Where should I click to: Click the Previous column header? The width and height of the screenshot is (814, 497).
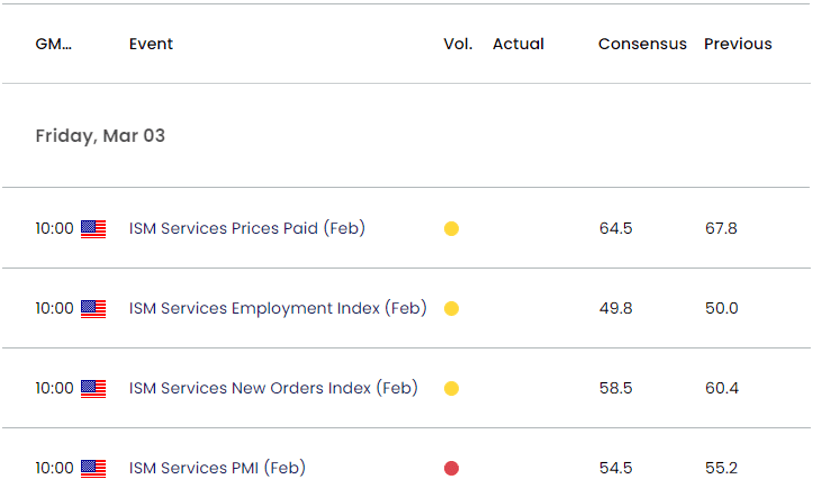tap(738, 44)
